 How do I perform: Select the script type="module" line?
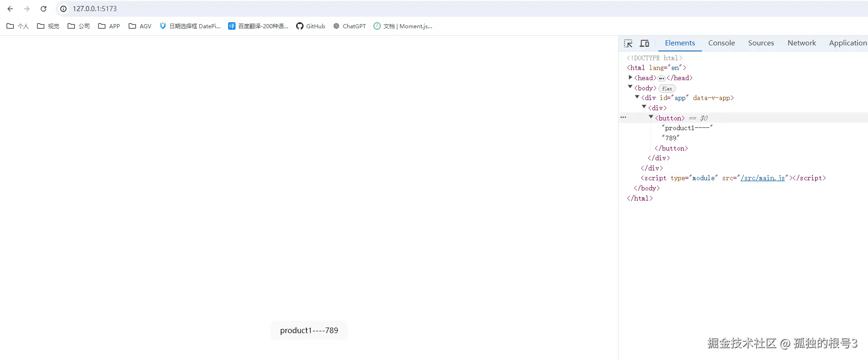(x=733, y=178)
